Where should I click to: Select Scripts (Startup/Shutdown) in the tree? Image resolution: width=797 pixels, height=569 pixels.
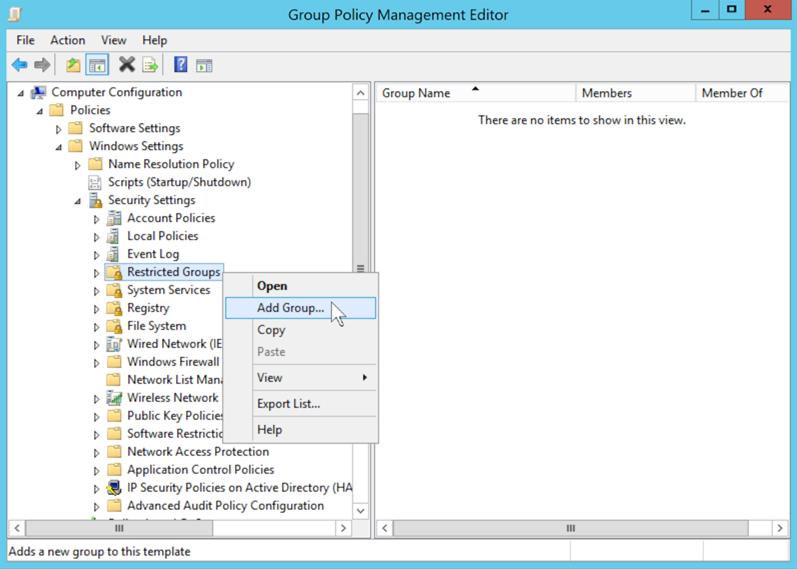click(179, 182)
